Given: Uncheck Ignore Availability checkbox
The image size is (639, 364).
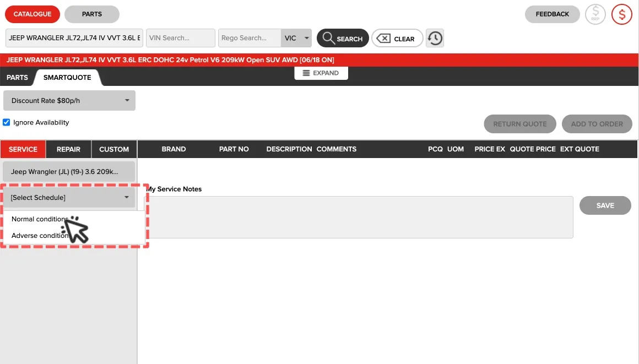Looking at the screenshot, I should (7, 122).
